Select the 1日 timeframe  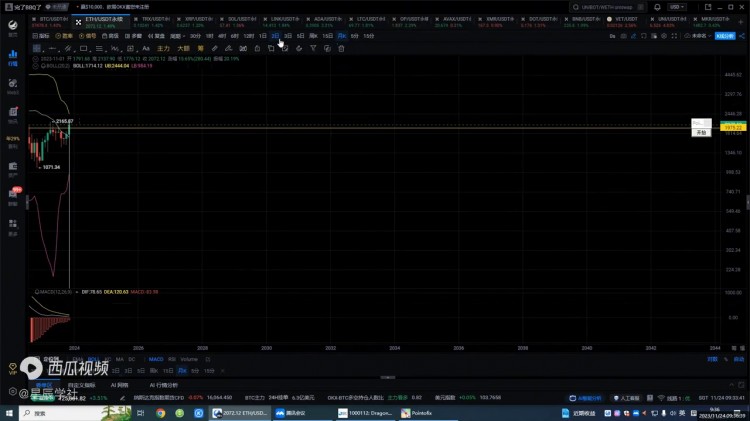point(263,36)
